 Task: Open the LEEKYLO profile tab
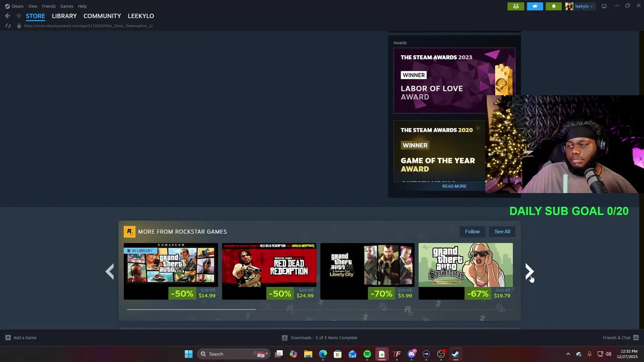[141, 16]
